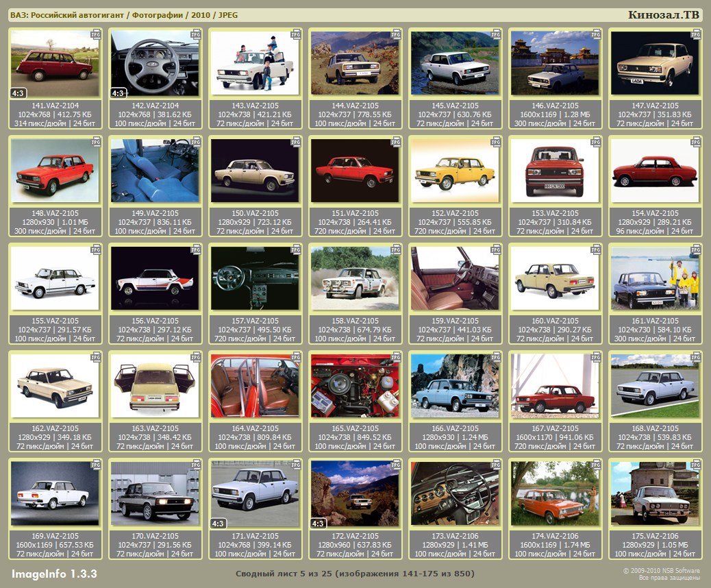Click the 4:3 ratio badge on 171.VAZ-2105
The height and width of the screenshot is (588, 711).
pyautogui.click(x=219, y=524)
